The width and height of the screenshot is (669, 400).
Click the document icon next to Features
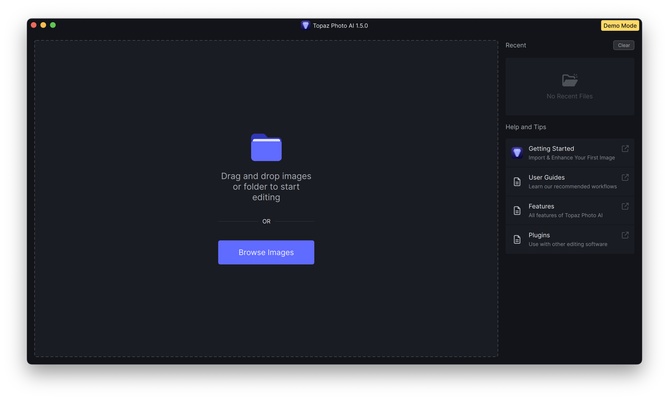tap(517, 211)
